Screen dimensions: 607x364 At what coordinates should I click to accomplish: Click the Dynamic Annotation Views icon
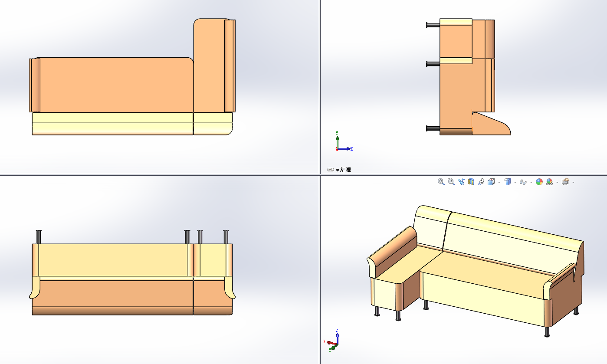coord(481,182)
